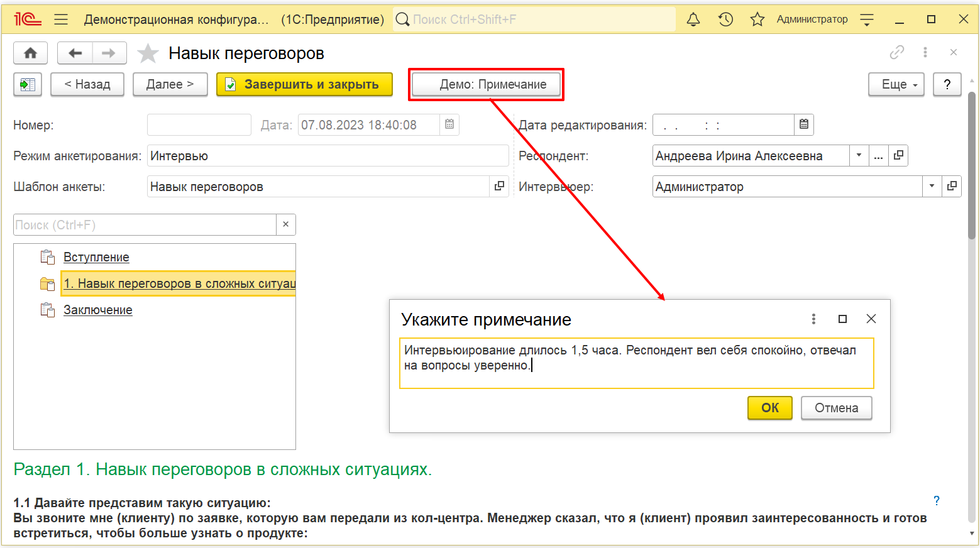Clear the section search field
The image size is (980, 548).
click(x=285, y=224)
